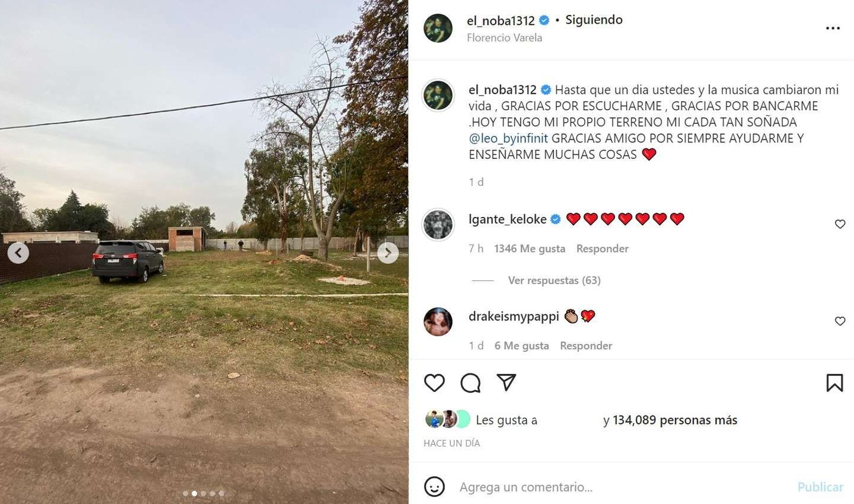Go to next photo in carousel
The image size is (854, 504).
click(388, 253)
